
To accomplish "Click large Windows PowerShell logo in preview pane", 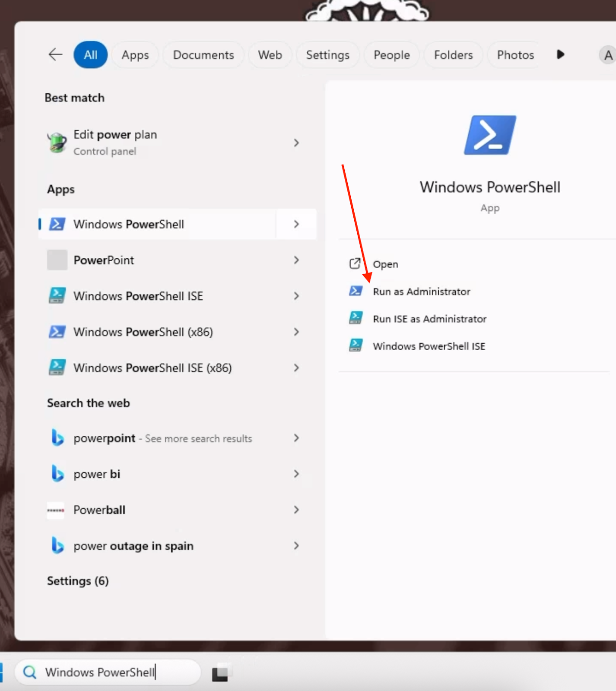I will [x=490, y=135].
